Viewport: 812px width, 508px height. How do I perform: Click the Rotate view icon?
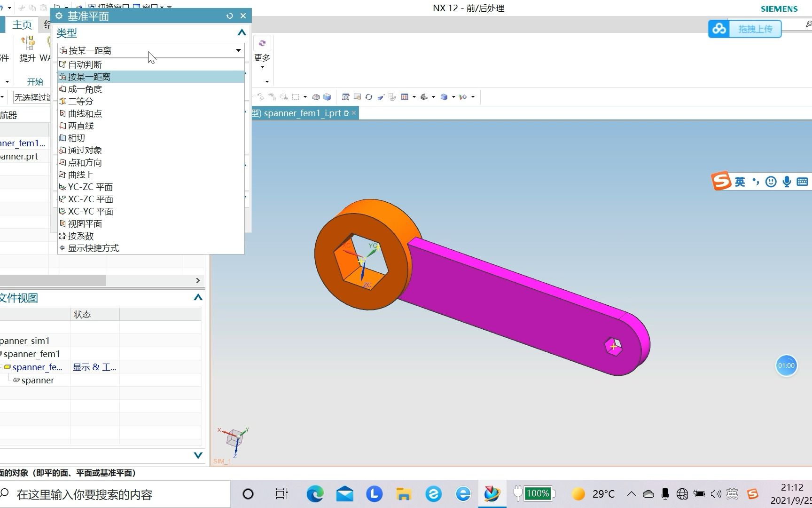coord(369,97)
